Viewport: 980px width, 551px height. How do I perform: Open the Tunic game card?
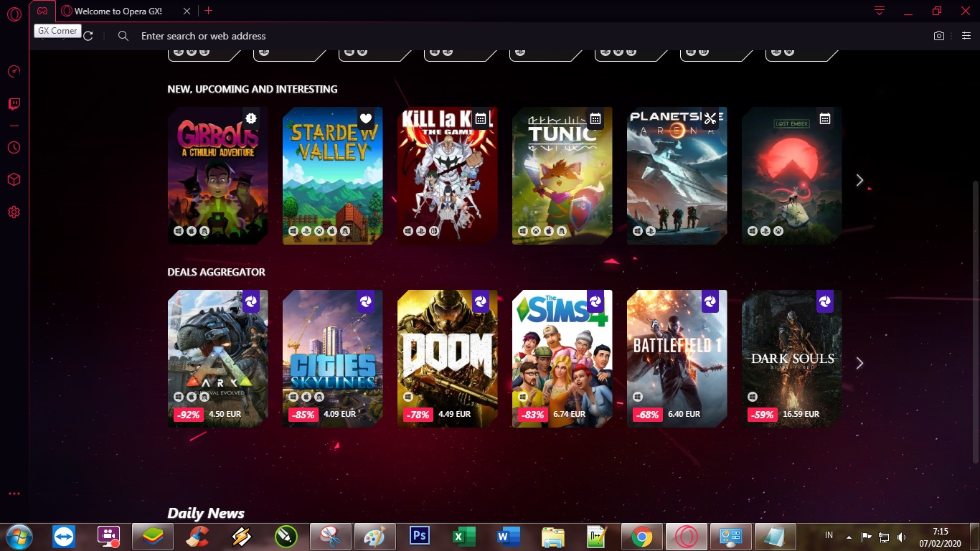(x=562, y=176)
